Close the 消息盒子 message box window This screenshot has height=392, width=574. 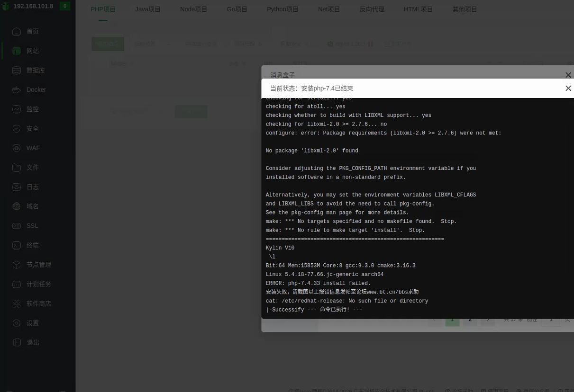pyautogui.click(x=568, y=75)
